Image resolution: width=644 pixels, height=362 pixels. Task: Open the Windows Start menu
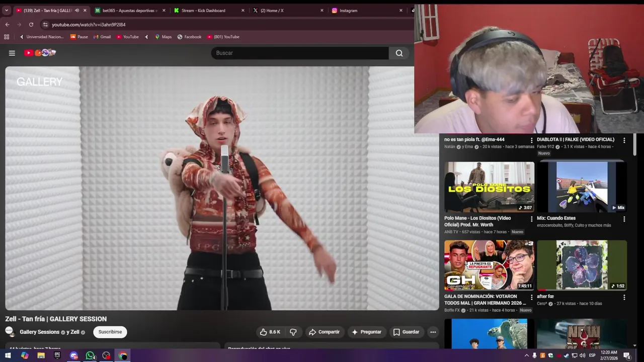[8, 355]
